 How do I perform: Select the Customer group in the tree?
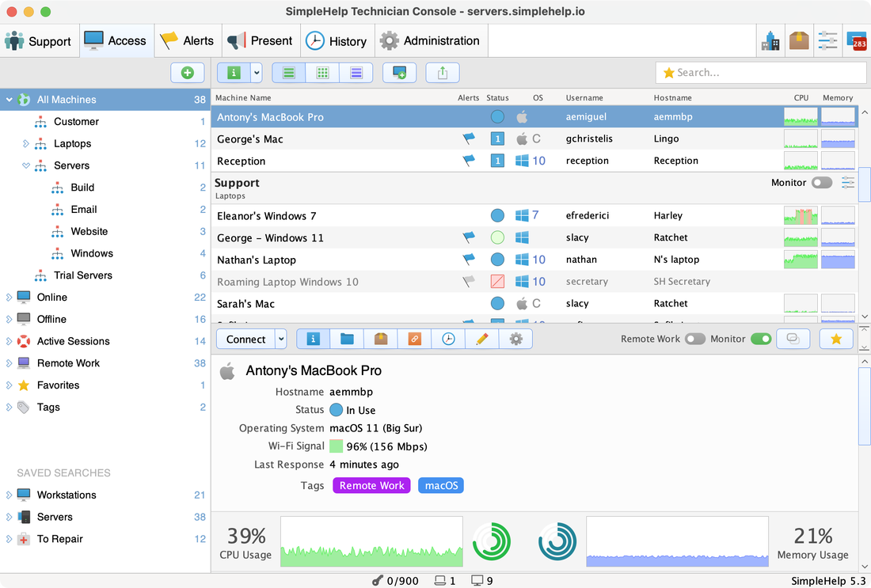(105, 122)
